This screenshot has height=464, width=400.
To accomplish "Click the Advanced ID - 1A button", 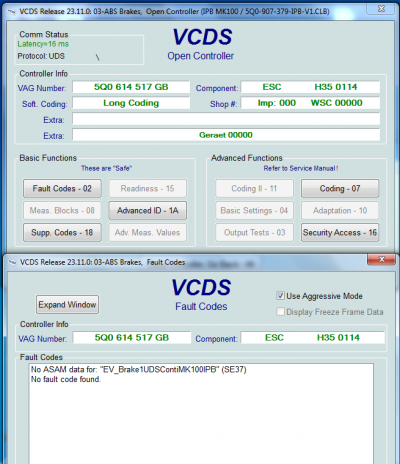I will tap(148, 210).
